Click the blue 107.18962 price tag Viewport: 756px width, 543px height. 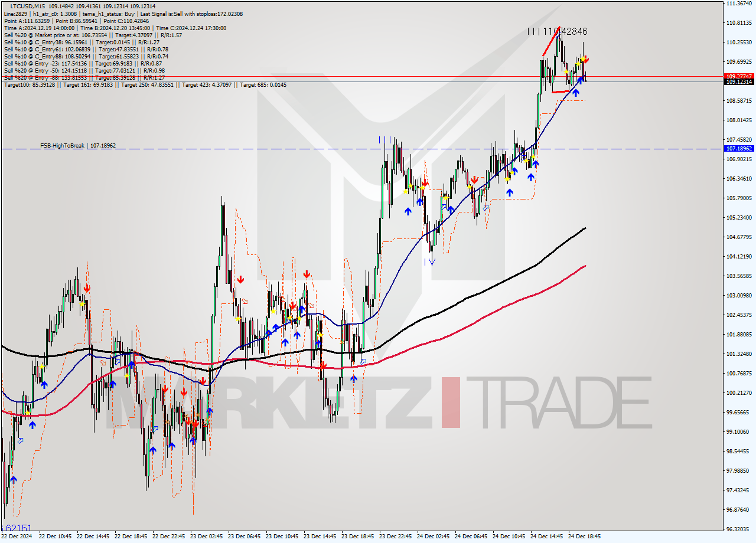(x=739, y=149)
